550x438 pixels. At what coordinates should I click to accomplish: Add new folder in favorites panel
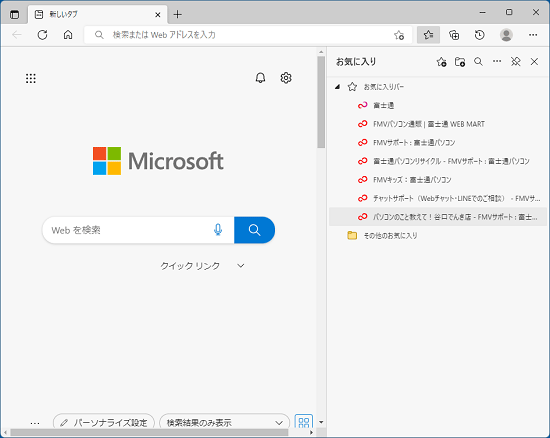(460, 62)
